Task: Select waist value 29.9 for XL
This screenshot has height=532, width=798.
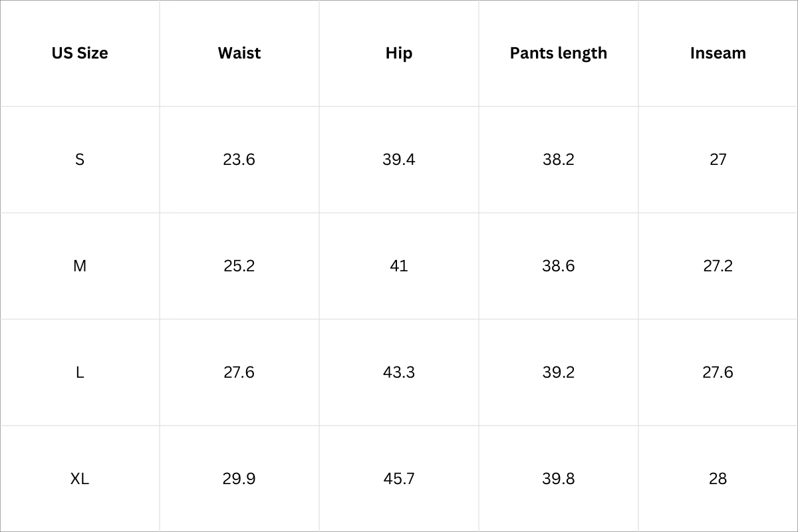Action: pos(239,479)
